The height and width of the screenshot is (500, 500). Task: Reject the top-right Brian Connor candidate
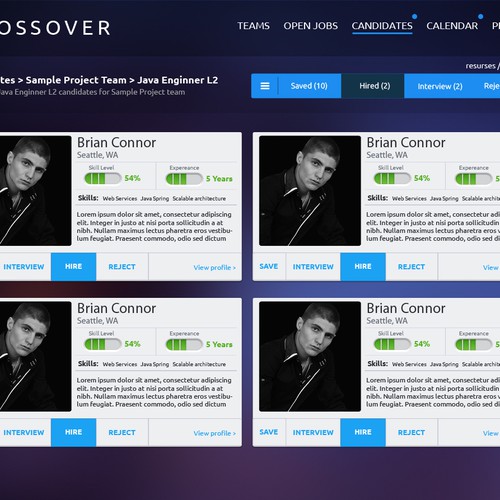click(x=411, y=267)
